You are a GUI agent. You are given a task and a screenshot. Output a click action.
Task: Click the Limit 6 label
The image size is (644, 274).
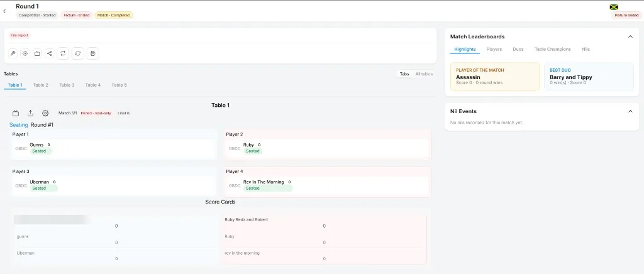coord(124,113)
